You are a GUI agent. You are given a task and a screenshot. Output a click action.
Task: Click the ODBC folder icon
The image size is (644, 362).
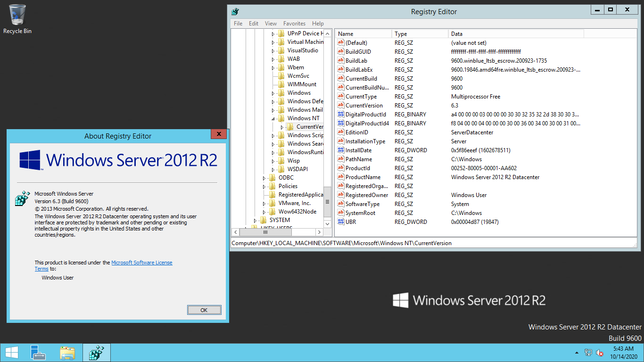pos(272,178)
